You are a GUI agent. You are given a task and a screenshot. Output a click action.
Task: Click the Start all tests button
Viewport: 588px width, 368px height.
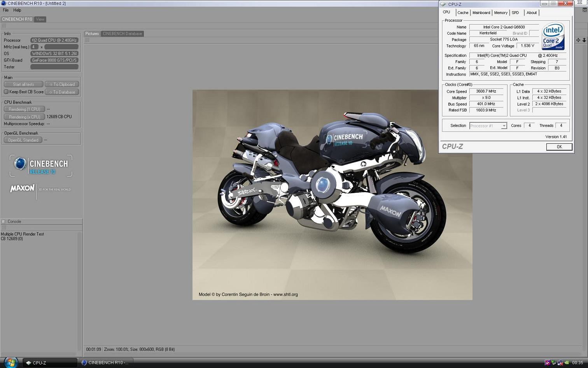pyautogui.click(x=23, y=85)
